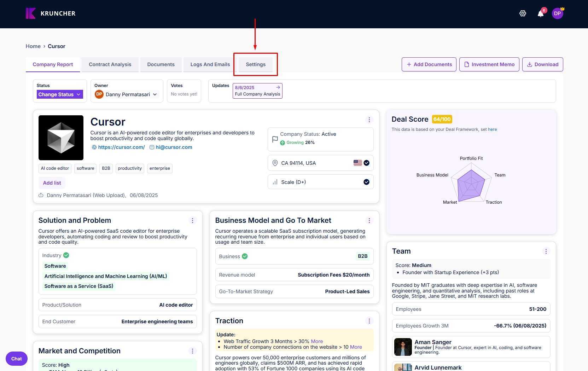588x371 pixels.
Task: Click the Deal Framework 'here' link
Action: (x=492, y=129)
